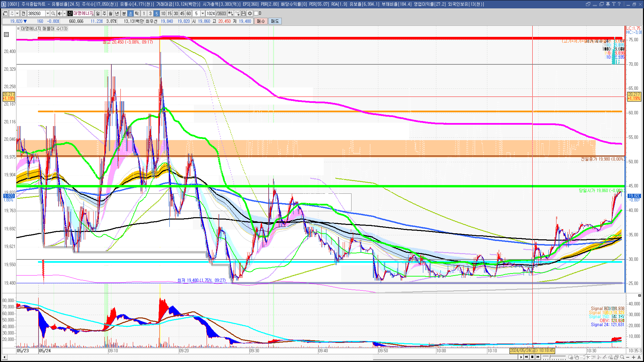Click the stock search magnifier icon
This screenshot has width=644, height=362.
point(53,13)
